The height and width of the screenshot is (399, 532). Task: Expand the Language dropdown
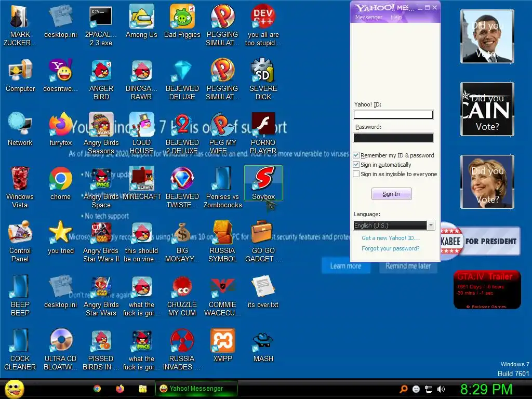(431, 225)
